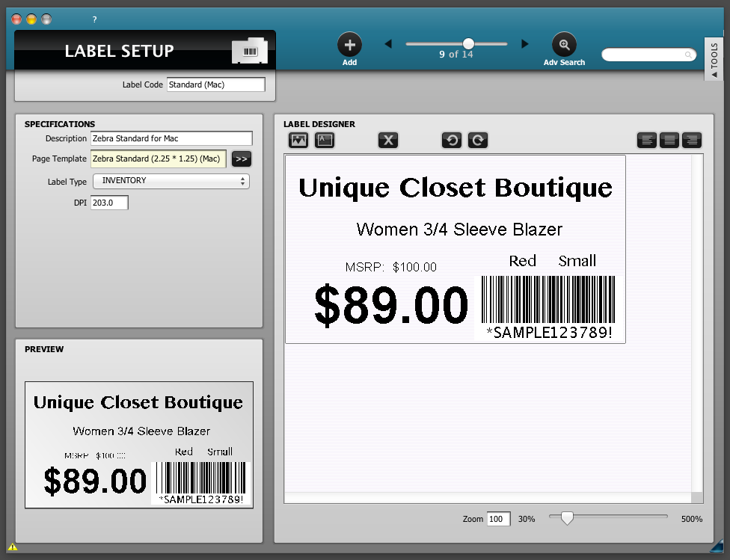Click the X delete button in Label Designer
The image size is (730, 560).
388,140
